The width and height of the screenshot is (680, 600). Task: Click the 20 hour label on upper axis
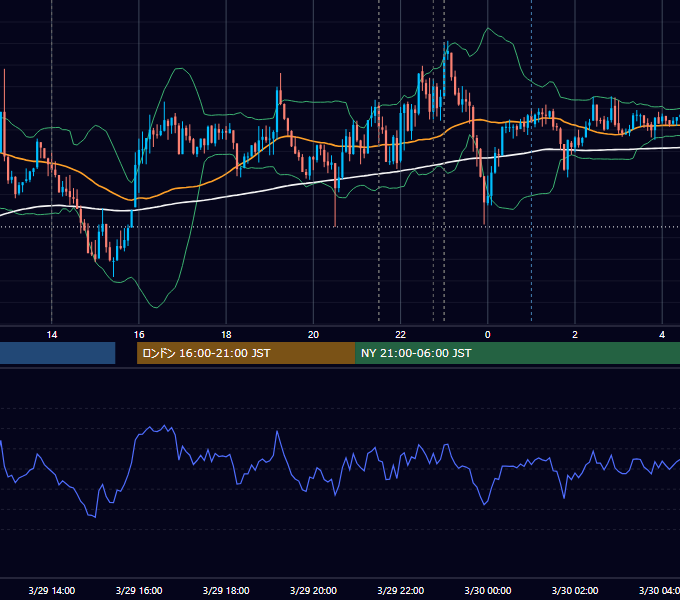point(313,335)
